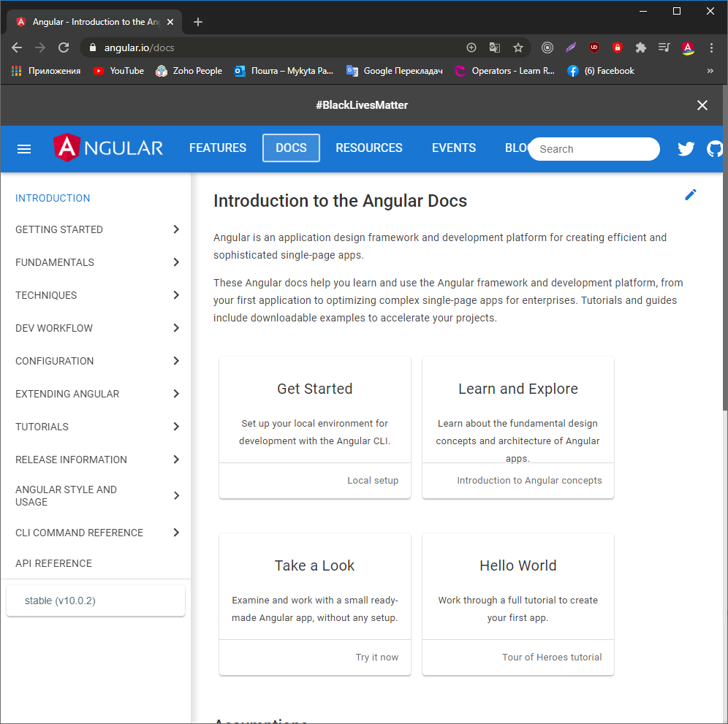728x724 pixels.
Task: Translate this page icon
Action: click(x=494, y=47)
